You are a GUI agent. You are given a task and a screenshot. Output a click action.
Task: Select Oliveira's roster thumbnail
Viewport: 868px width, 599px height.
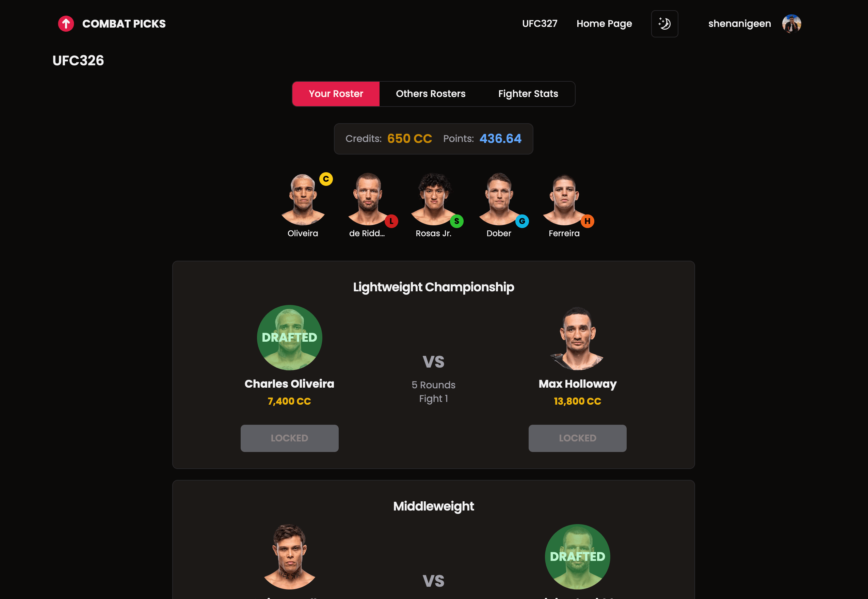[x=303, y=199]
